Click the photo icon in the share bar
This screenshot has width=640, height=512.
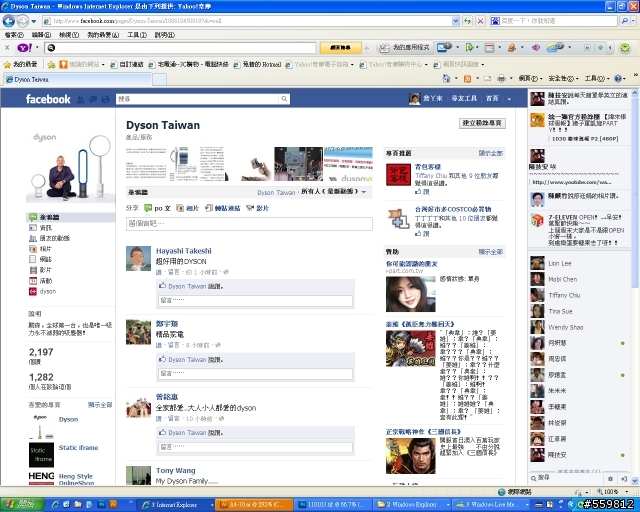point(180,208)
